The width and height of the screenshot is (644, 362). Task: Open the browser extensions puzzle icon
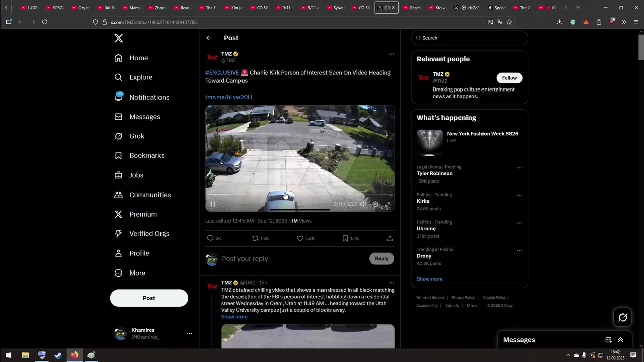pos(599,22)
